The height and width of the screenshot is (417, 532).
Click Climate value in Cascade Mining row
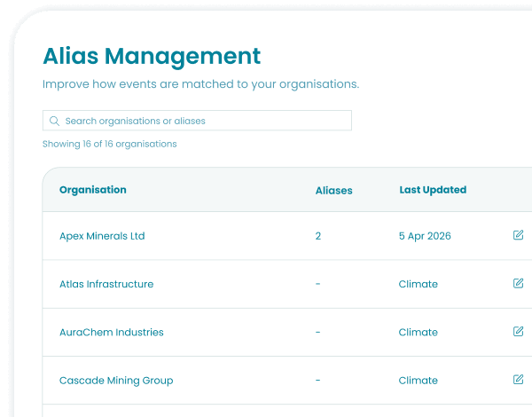pos(418,381)
